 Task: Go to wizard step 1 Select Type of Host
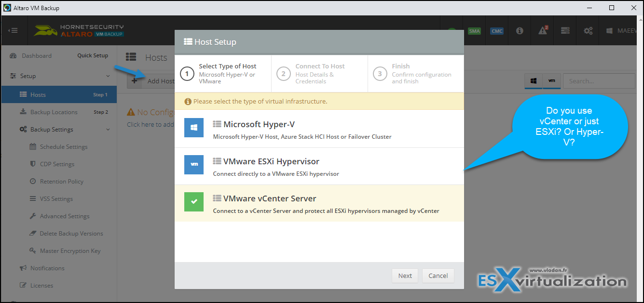[x=223, y=74]
